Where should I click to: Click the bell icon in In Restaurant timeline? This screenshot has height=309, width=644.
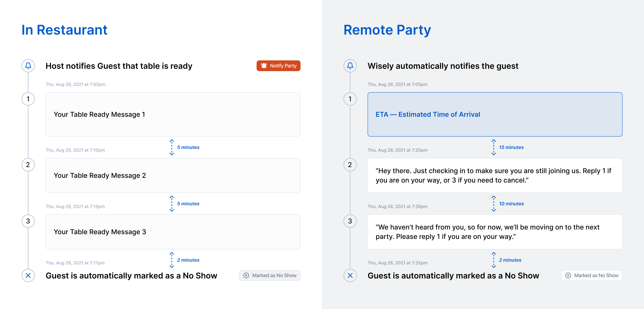coord(28,66)
